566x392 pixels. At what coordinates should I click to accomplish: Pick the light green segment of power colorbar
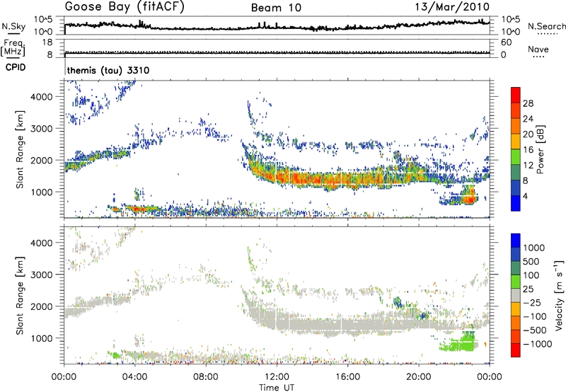[x=516, y=156]
